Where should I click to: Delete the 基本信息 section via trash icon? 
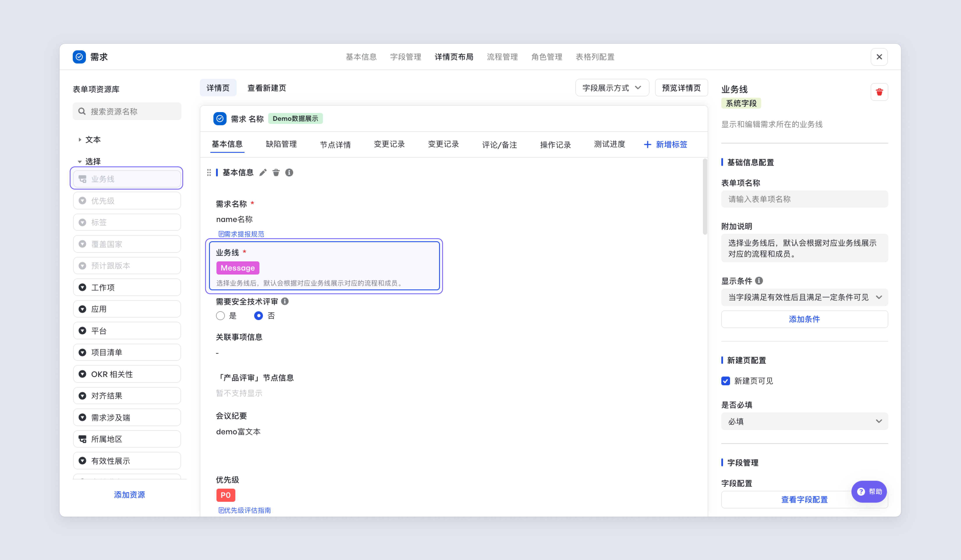coord(276,173)
